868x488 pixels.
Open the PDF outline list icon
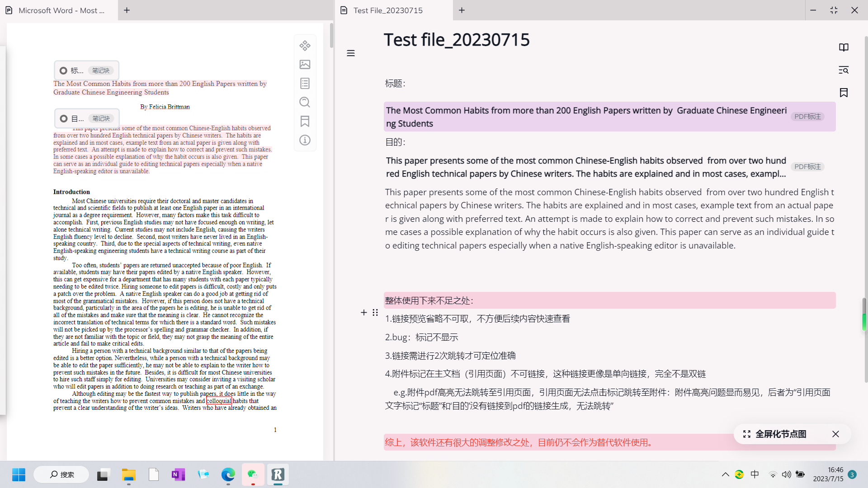coord(305,84)
